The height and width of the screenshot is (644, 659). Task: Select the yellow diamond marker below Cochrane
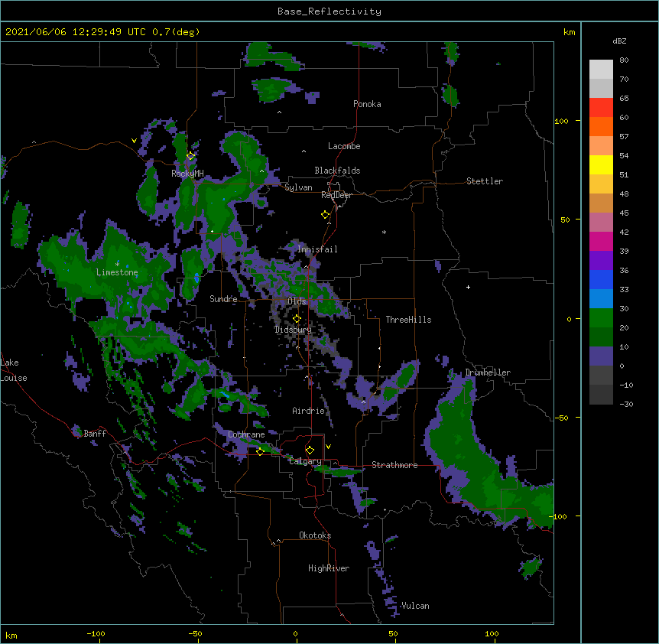click(260, 451)
